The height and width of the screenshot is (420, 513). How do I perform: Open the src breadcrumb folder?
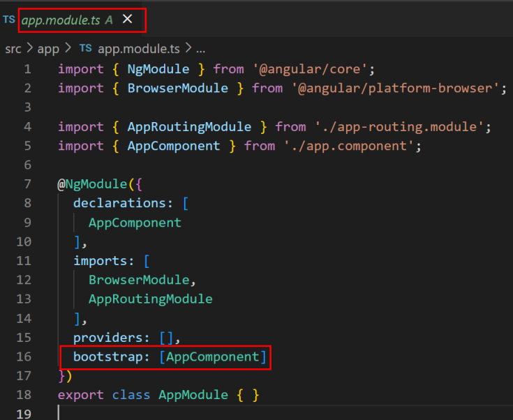13,49
